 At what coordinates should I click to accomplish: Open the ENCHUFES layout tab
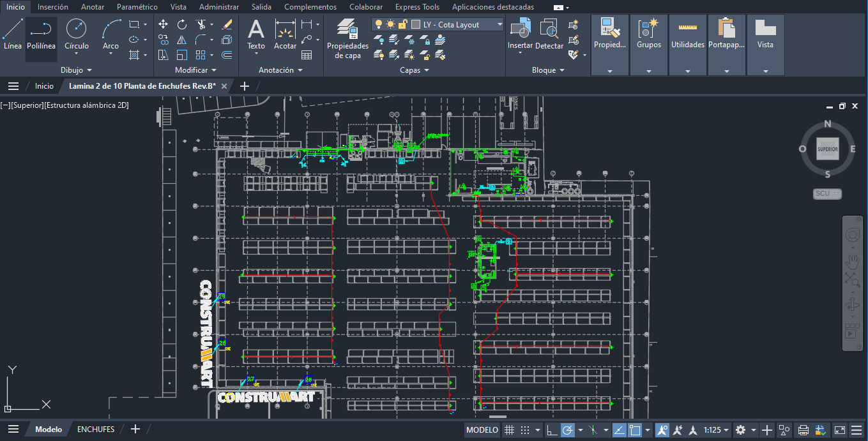pos(96,430)
